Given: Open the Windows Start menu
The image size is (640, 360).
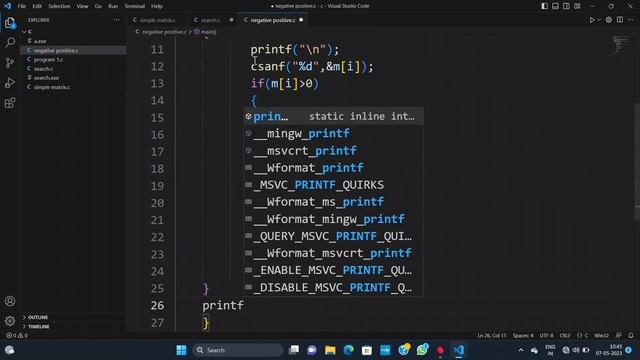Looking at the screenshot, I should [181, 350].
